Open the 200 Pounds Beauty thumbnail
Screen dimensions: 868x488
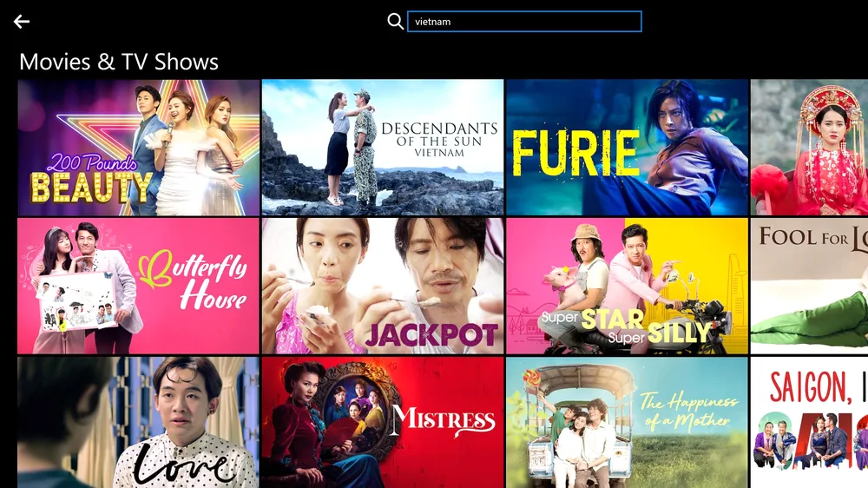[x=138, y=148]
